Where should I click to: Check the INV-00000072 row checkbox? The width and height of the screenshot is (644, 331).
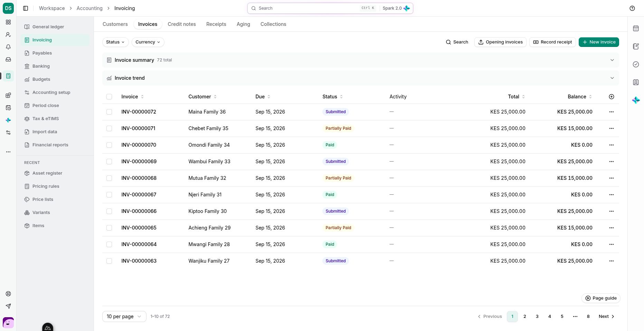coord(109,112)
